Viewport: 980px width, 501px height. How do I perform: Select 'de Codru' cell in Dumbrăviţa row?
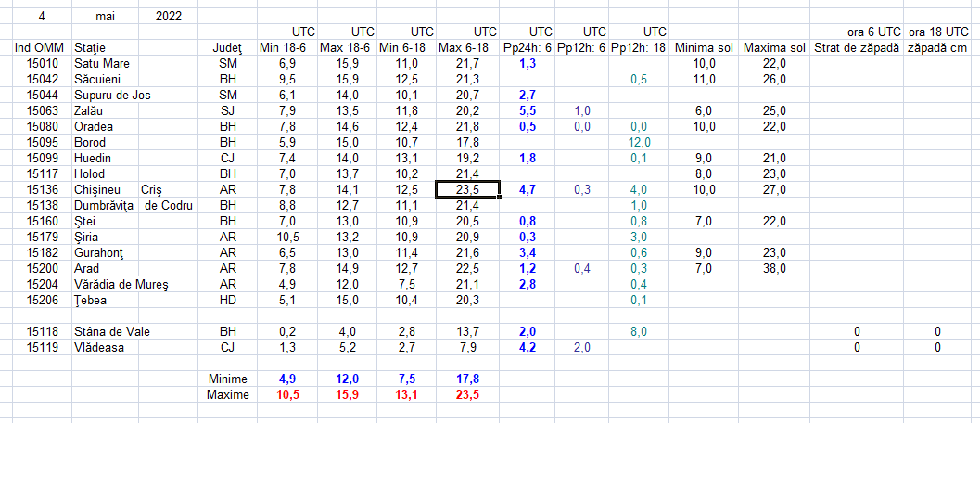(x=168, y=205)
